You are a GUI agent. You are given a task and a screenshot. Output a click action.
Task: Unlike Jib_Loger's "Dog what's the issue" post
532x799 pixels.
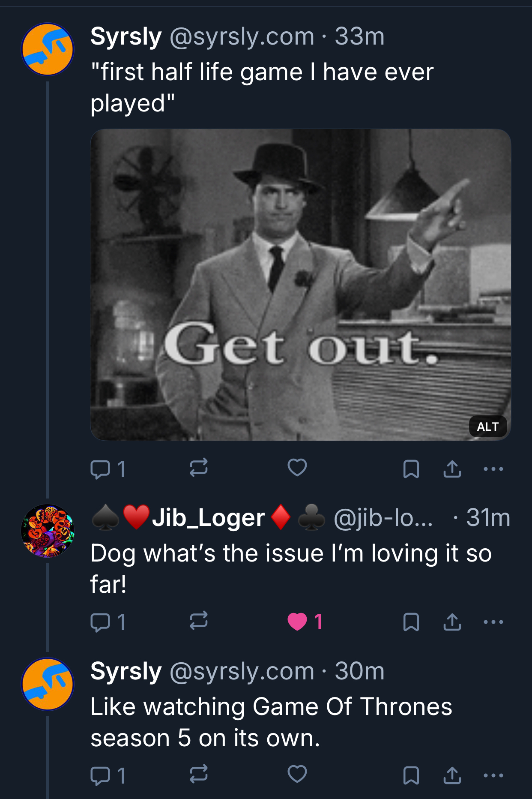pos(297,622)
